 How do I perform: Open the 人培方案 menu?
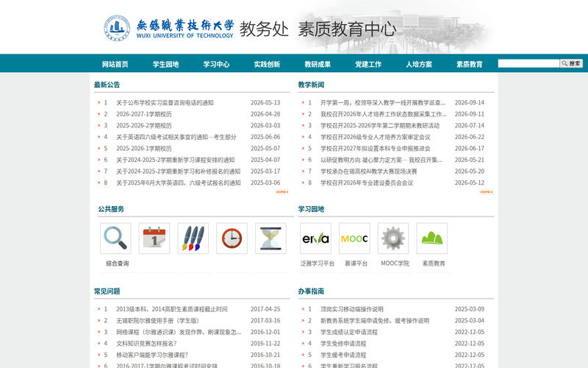pyautogui.click(x=419, y=64)
